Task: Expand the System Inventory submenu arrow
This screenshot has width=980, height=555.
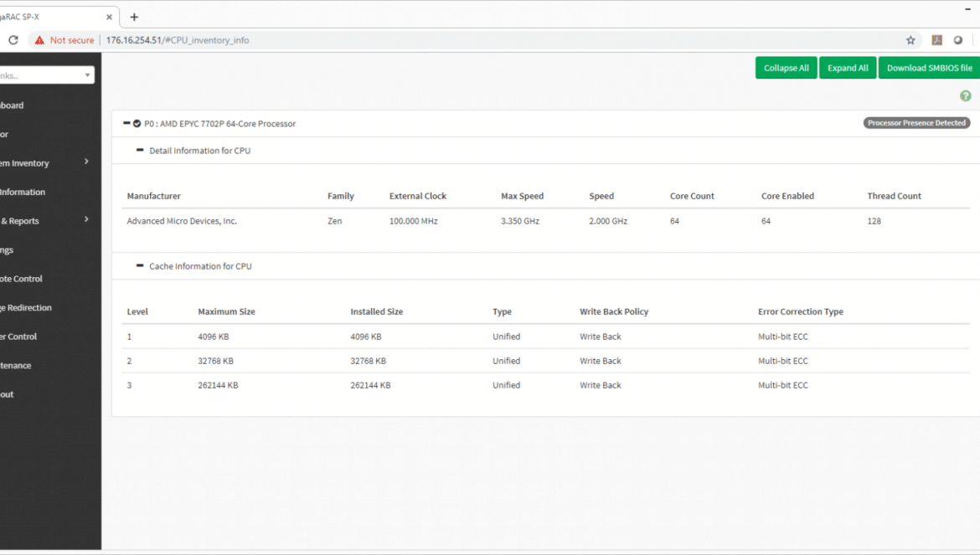Action: coord(86,162)
